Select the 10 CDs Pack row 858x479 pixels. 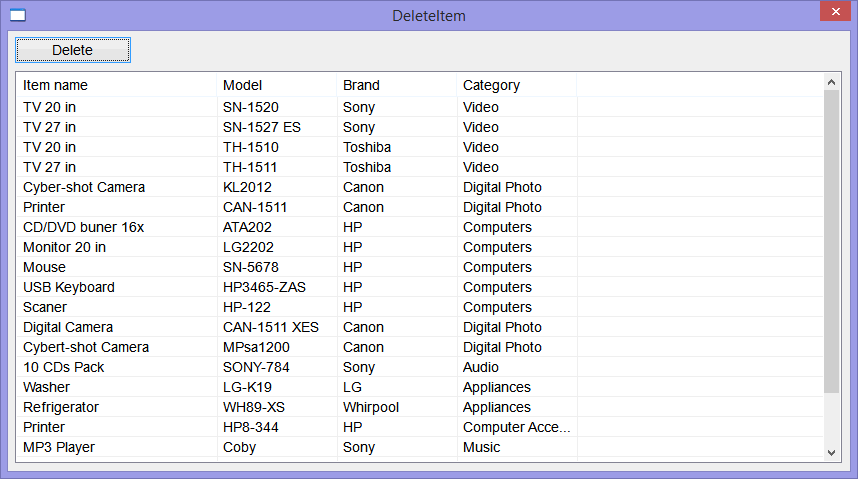[x=420, y=367]
